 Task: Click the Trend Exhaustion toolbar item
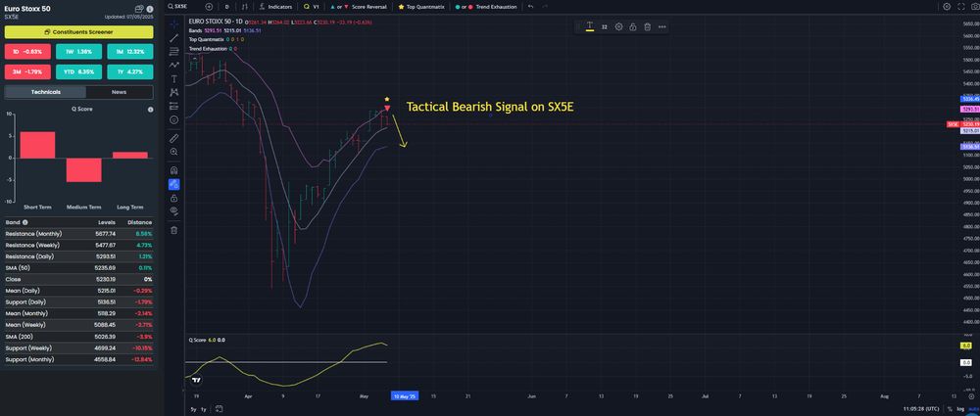(x=486, y=6)
